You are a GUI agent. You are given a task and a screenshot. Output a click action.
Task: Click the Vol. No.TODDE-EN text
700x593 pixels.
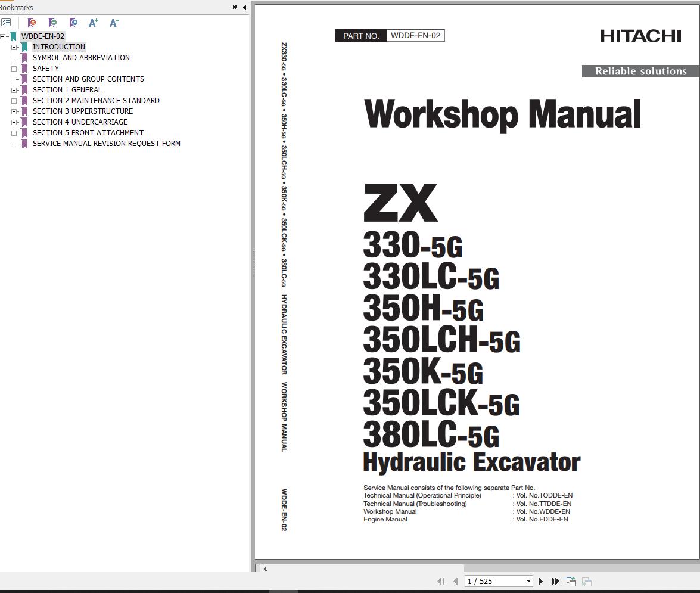(544, 496)
